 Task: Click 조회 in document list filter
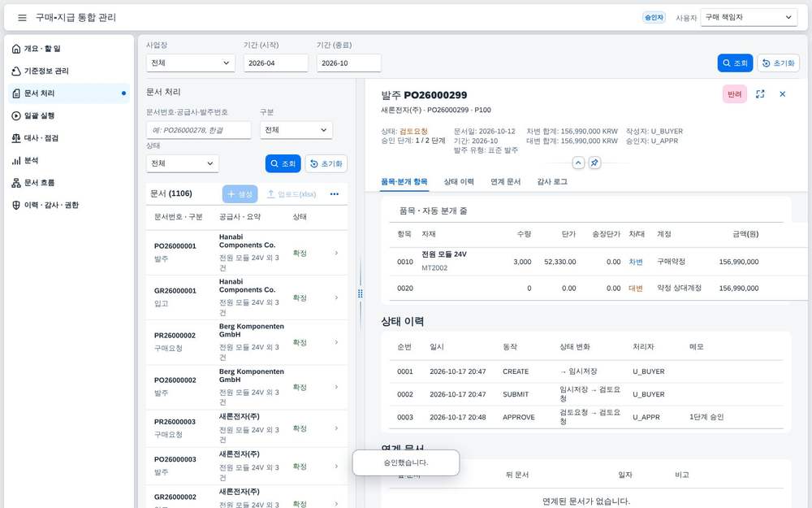coord(283,164)
